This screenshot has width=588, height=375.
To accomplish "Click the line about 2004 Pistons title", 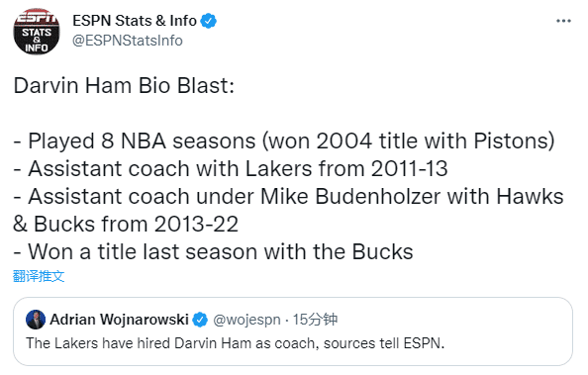I will click(284, 141).
